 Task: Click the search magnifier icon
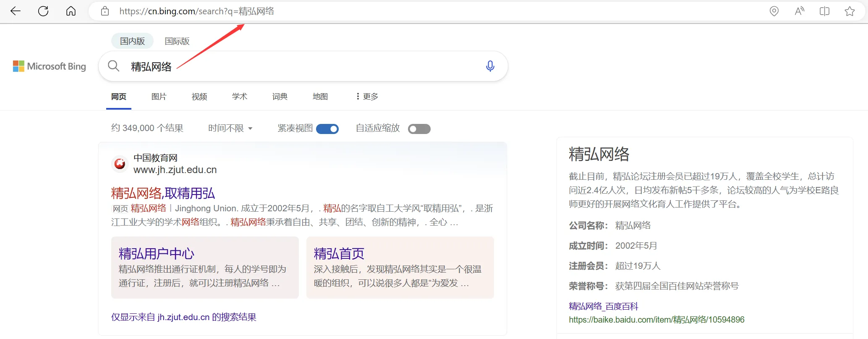point(114,66)
